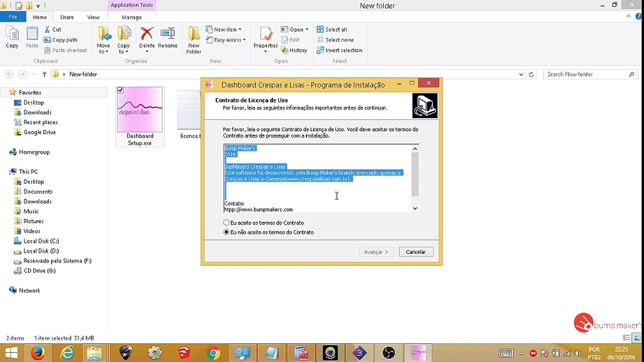Select Eu não aceito os termos do Contrato
Viewport: 644px width, 362px height.
tap(269, 232)
